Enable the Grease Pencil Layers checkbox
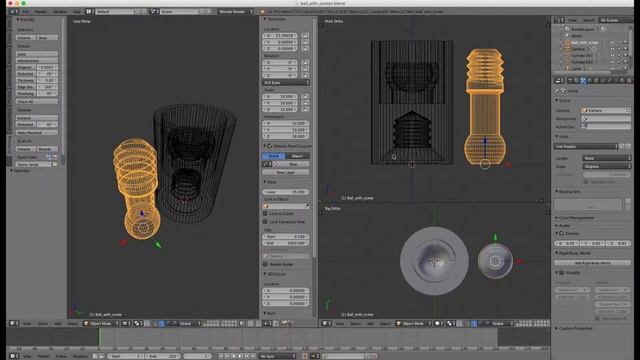The width and height of the screenshot is (640, 360). [269, 146]
